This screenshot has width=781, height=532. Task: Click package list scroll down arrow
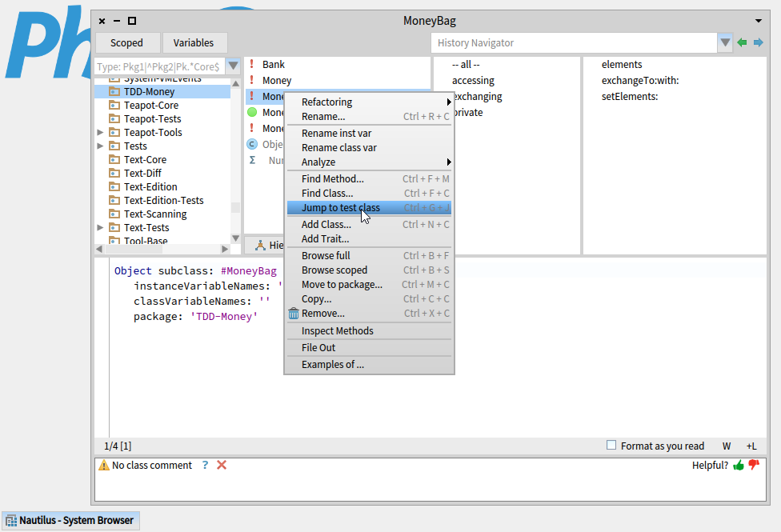click(x=235, y=238)
